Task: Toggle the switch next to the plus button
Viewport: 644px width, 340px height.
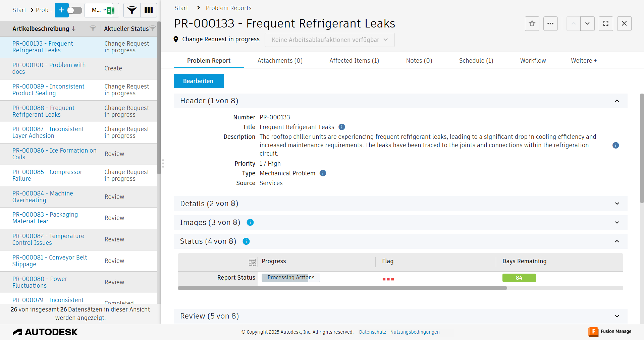Action: pos(74,10)
